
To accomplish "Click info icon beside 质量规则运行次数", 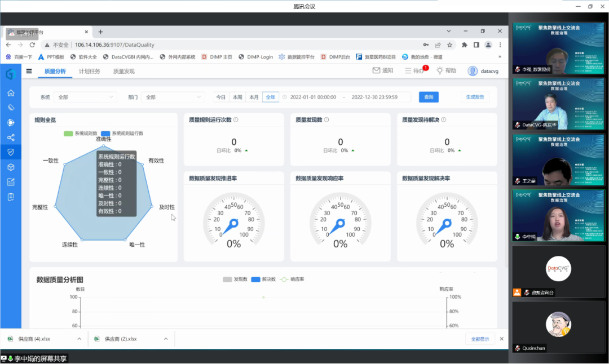I will click(x=236, y=119).
